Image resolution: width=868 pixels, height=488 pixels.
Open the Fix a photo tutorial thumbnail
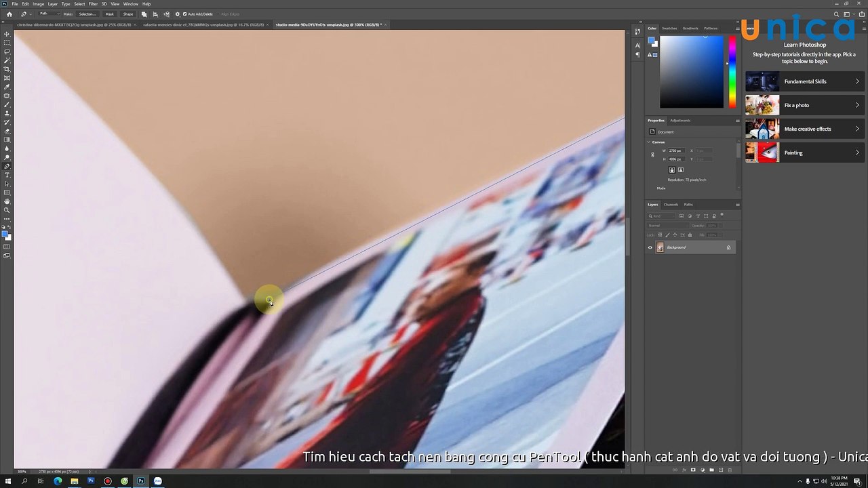(762, 105)
